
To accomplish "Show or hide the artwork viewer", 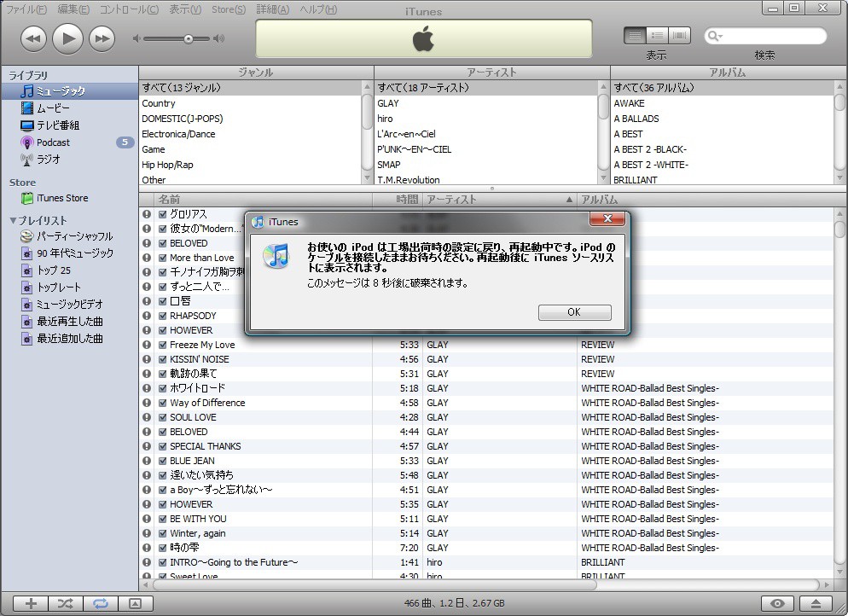I will tap(135, 603).
